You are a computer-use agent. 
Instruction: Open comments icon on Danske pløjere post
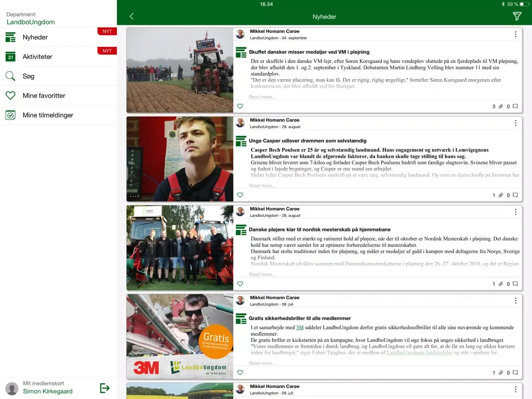click(x=515, y=284)
